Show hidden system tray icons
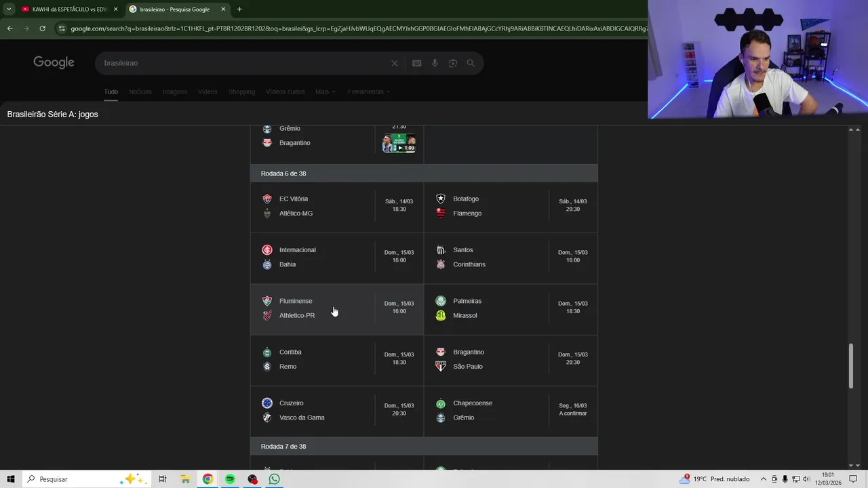The image size is (868, 488). point(764,479)
